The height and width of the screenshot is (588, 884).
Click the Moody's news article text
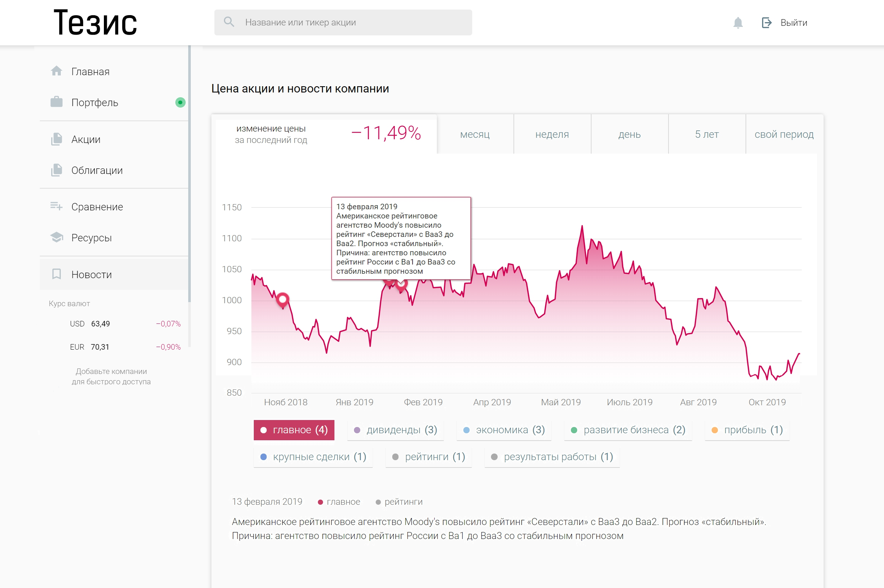click(x=499, y=529)
